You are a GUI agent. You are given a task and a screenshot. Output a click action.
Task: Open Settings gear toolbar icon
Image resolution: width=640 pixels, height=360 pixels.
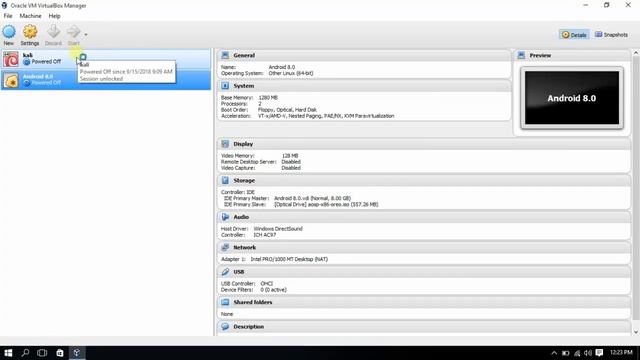pyautogui.click(x=30, y=32)
